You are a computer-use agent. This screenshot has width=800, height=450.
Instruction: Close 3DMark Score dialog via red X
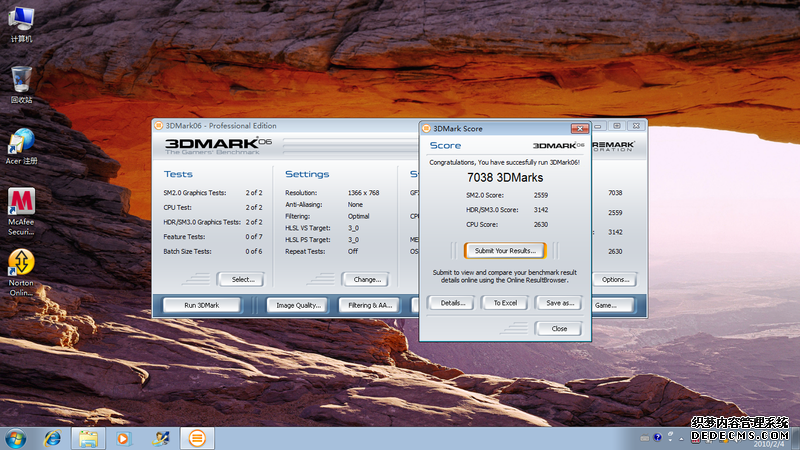click(580, 129)
